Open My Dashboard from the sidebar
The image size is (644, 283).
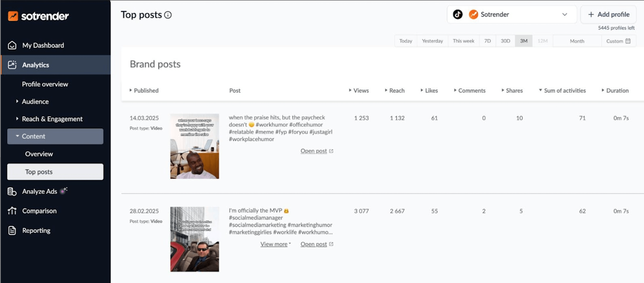click(43, 45)
